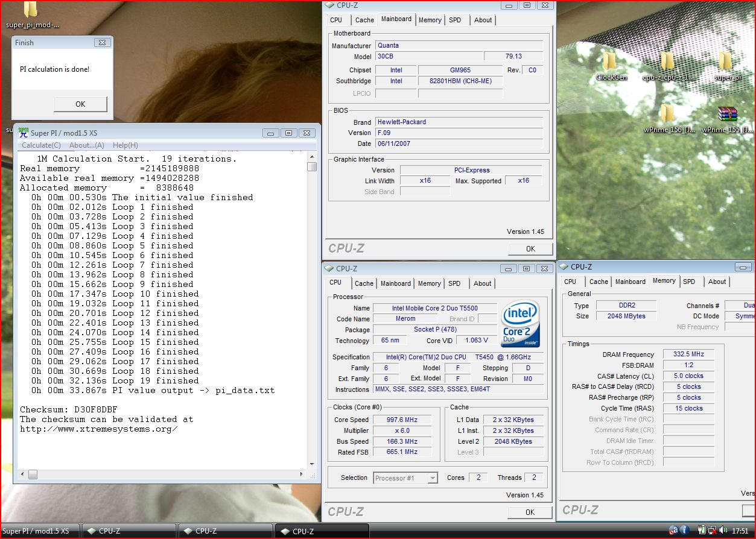The height and width of the screenshot is (539, 756).
Task: Click the title icon of the CPU-Z Mainboard window
Action: (329, 5)
